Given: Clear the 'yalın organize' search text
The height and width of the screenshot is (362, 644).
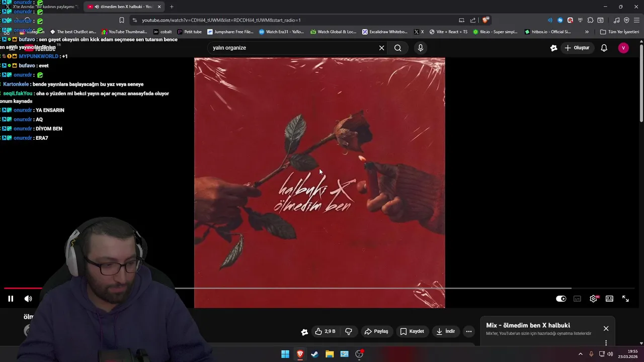Looking at the screenshot, I should (381, 48).
